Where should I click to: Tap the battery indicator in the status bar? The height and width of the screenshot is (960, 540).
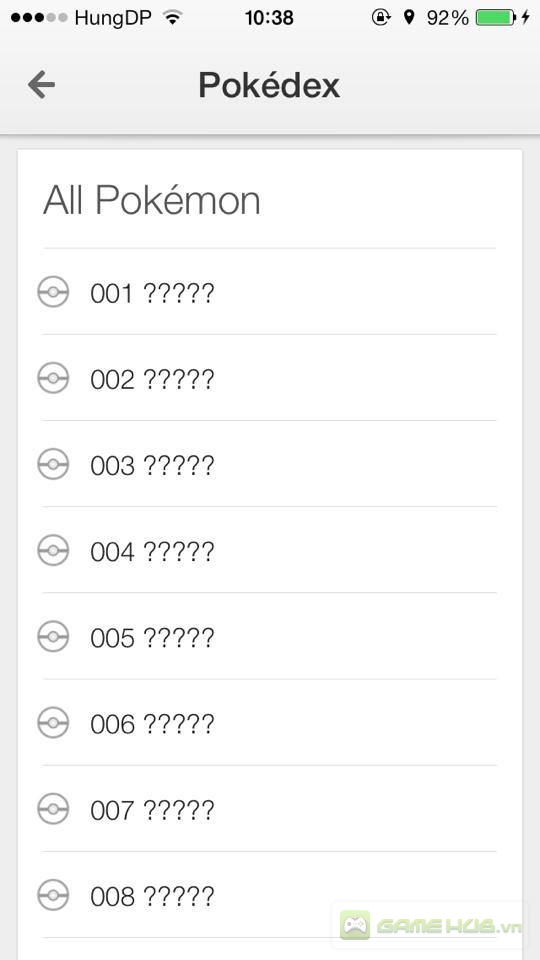[496, 18]
